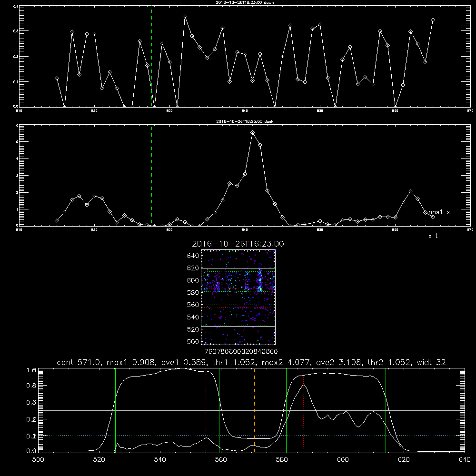Click the secondary dusk peak diamond near 862
Image resolution: width=476 pixels, height=476 pixels.
[x=410, y=191]
